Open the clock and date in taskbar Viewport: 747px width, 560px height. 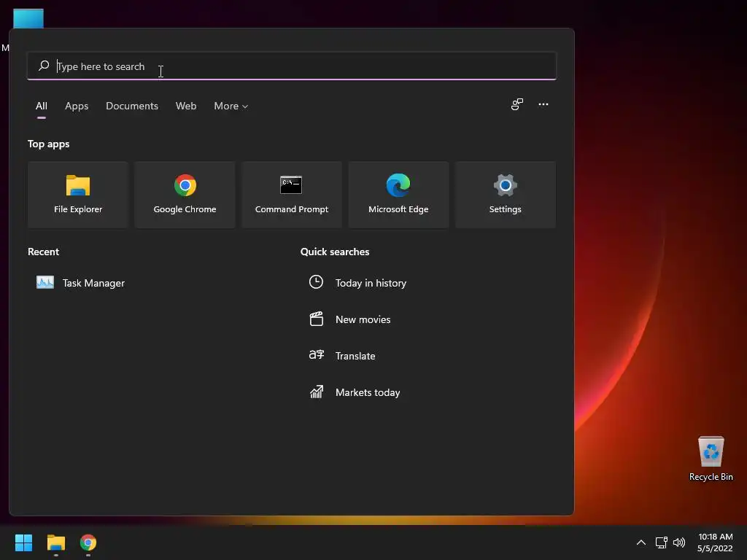[x=715, y=542]
